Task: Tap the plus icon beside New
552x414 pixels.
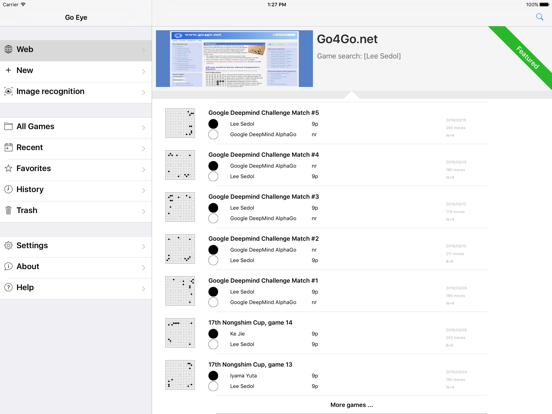Action: 8,70
